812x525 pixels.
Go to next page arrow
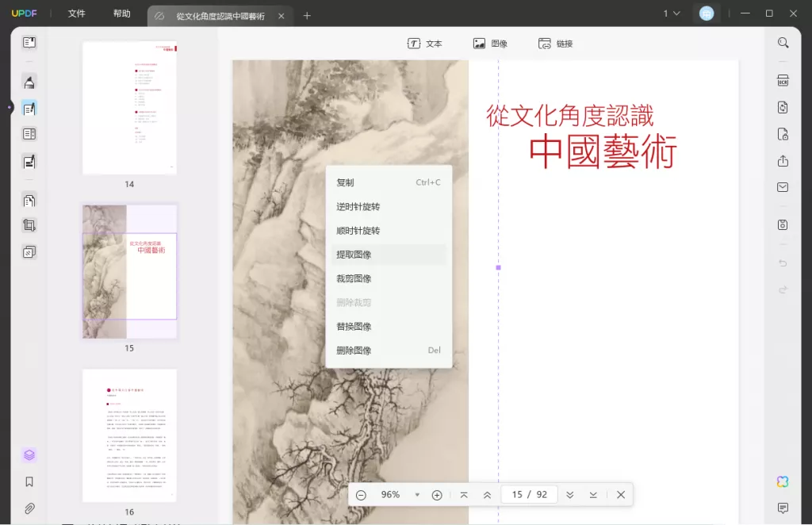coord(569,495)
